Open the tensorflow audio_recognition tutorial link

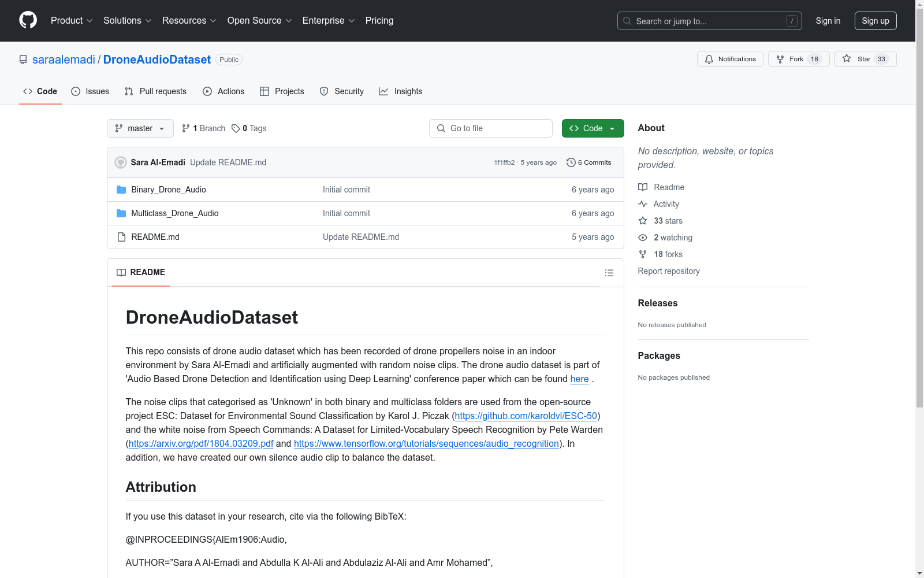(426, 444)
